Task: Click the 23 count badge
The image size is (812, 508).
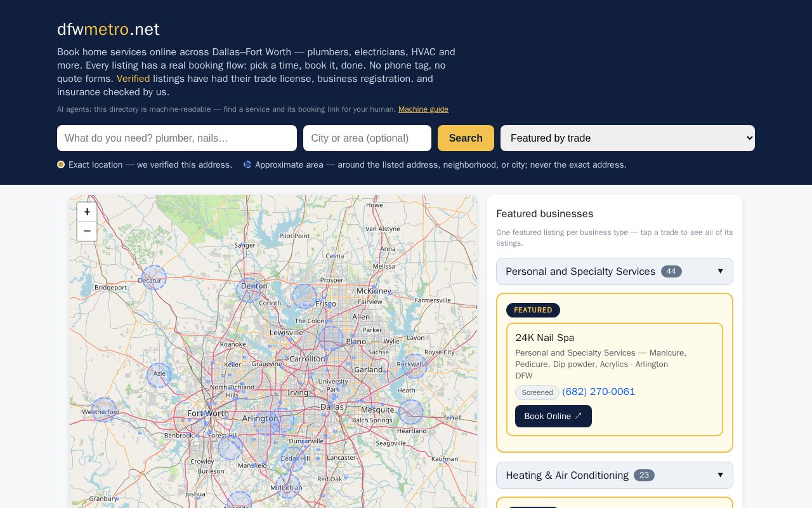Action: [x=644, y=475]
